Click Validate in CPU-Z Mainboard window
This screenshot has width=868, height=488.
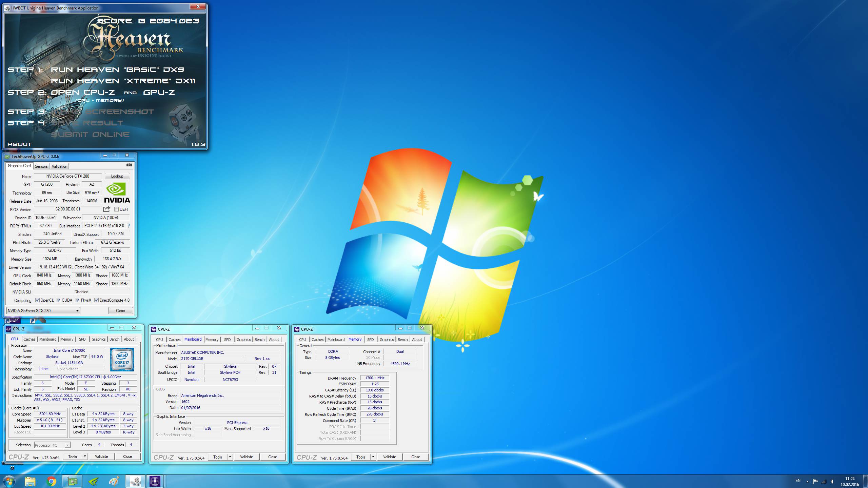click(x=246, y=457)
